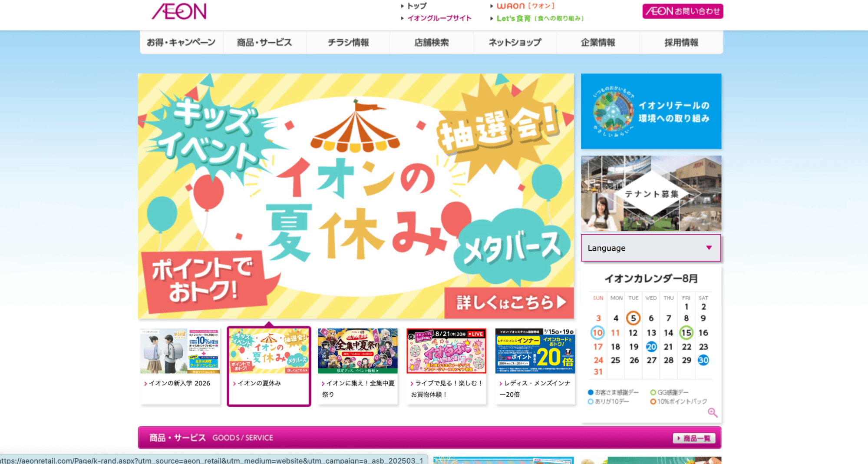Click the AEON logo in the header
This screenshot has height=464, width=868.
pos(179,11)
